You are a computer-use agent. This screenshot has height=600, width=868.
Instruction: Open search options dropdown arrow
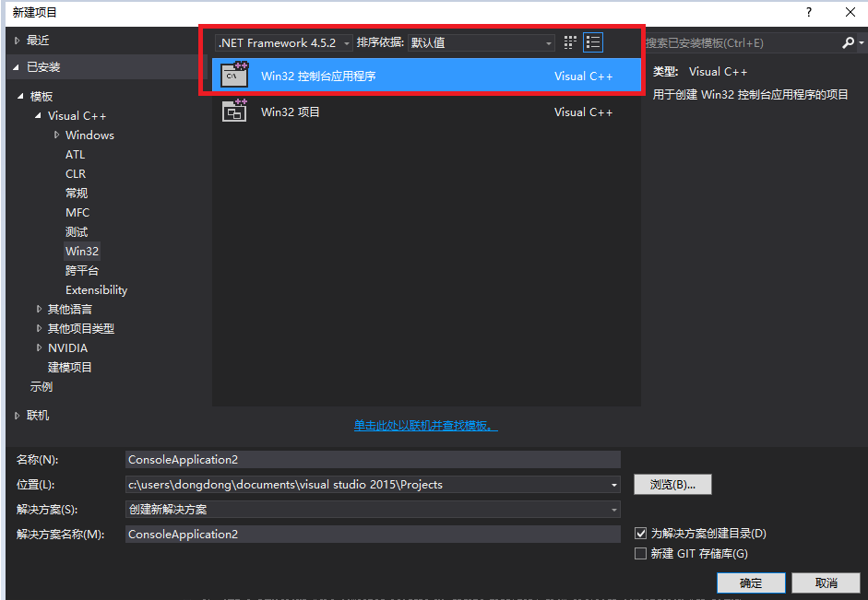point(861,42)
